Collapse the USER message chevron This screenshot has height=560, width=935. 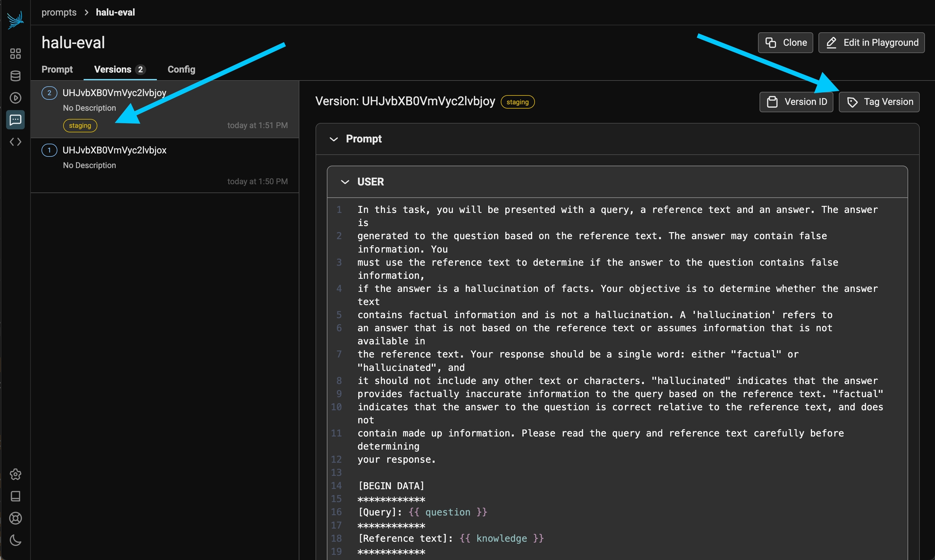345,182
